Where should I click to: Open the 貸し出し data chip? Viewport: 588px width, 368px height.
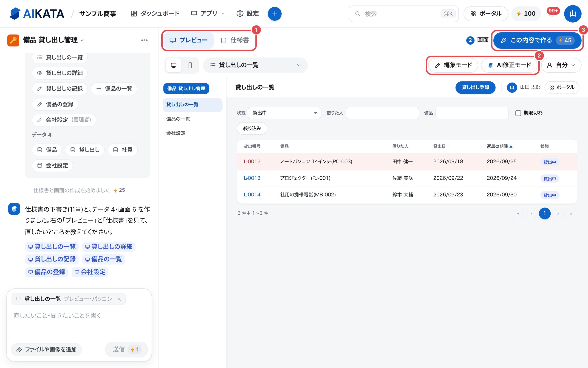tap(85, 150)
